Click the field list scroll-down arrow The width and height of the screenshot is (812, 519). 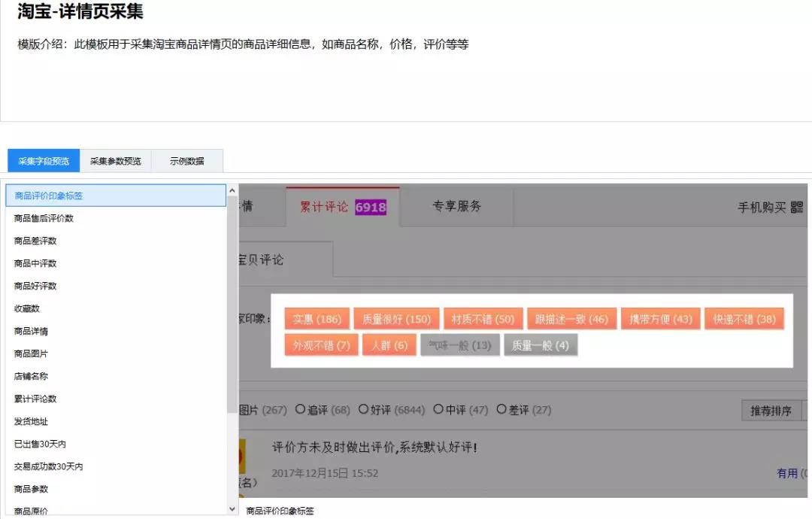tap(232, 509)
